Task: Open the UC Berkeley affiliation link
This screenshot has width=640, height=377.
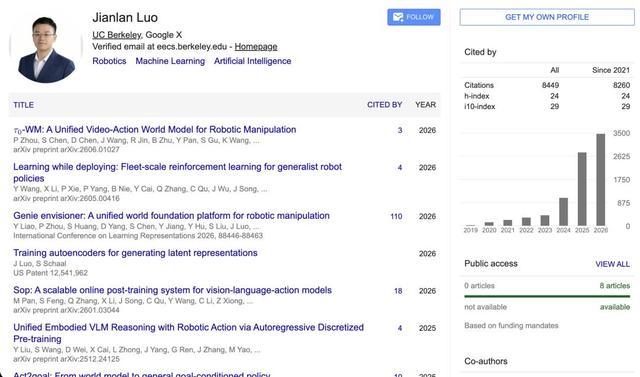Action: pos(117,35)
